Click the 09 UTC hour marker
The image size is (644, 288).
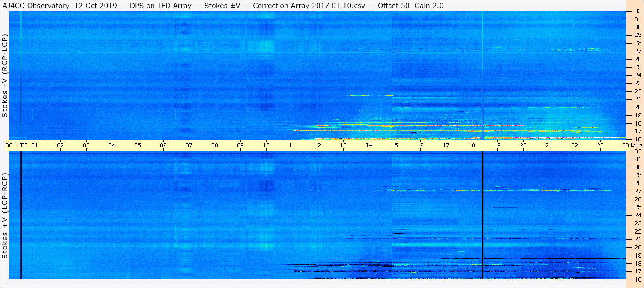(240, 145)
